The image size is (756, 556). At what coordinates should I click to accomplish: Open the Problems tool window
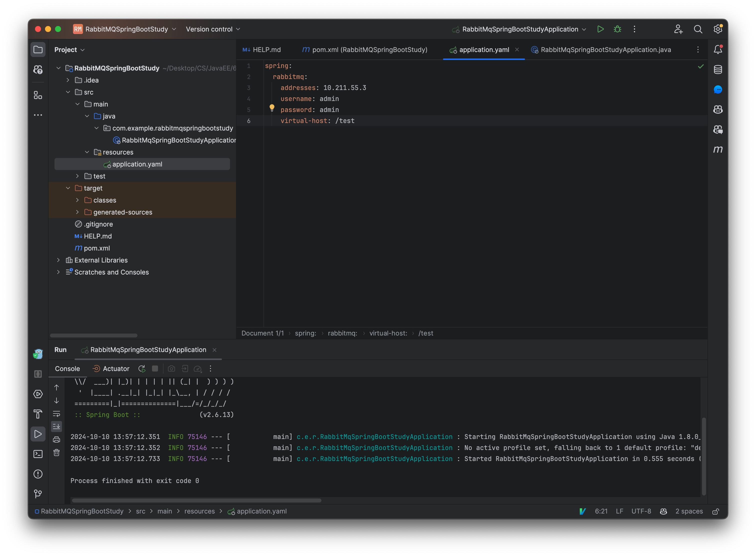tap(38, 474)
